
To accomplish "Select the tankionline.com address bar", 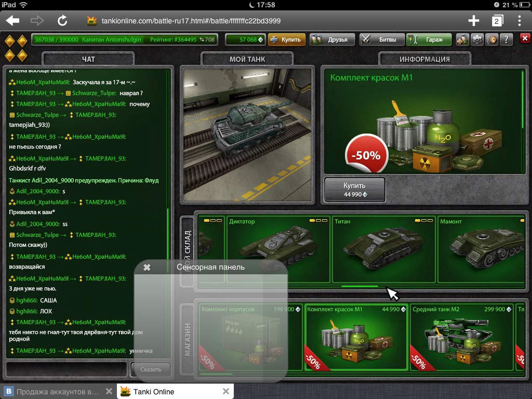I will coord(191,21).
